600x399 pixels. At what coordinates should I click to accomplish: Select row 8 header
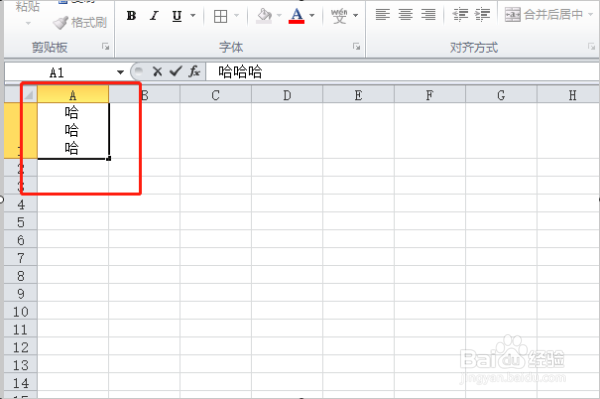tap(21, 275)
